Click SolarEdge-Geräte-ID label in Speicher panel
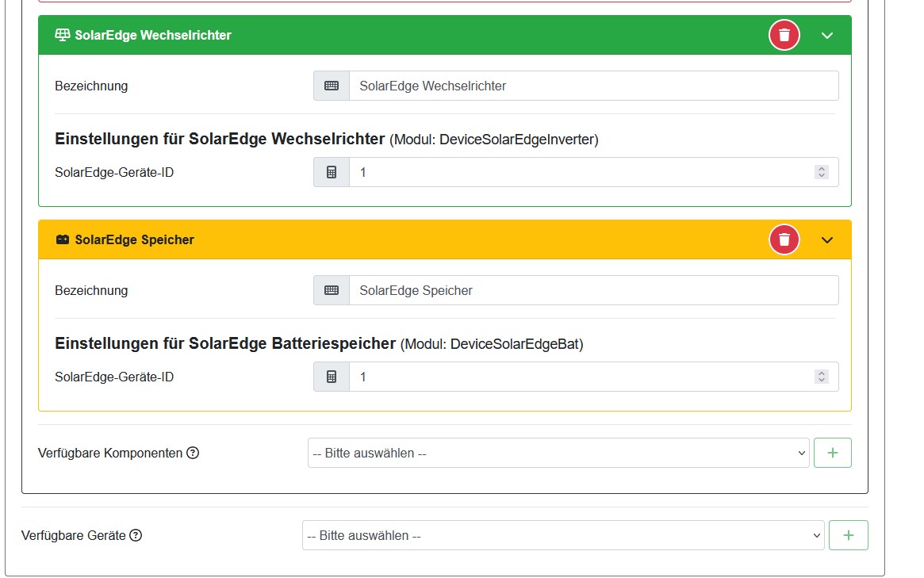 [x=114, y=377]
